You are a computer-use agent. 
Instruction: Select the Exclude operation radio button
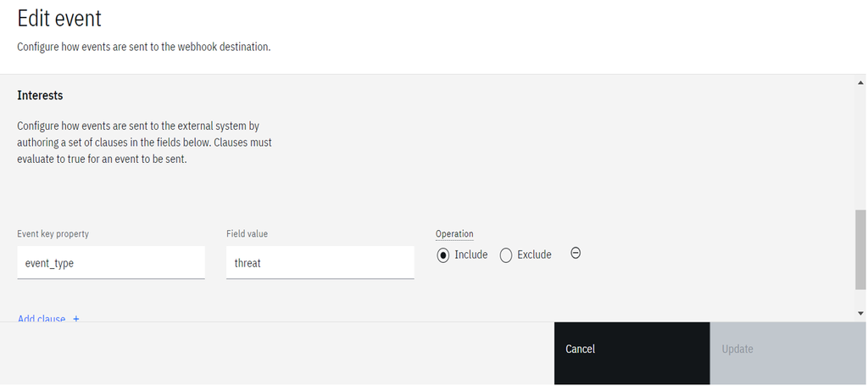505,255
